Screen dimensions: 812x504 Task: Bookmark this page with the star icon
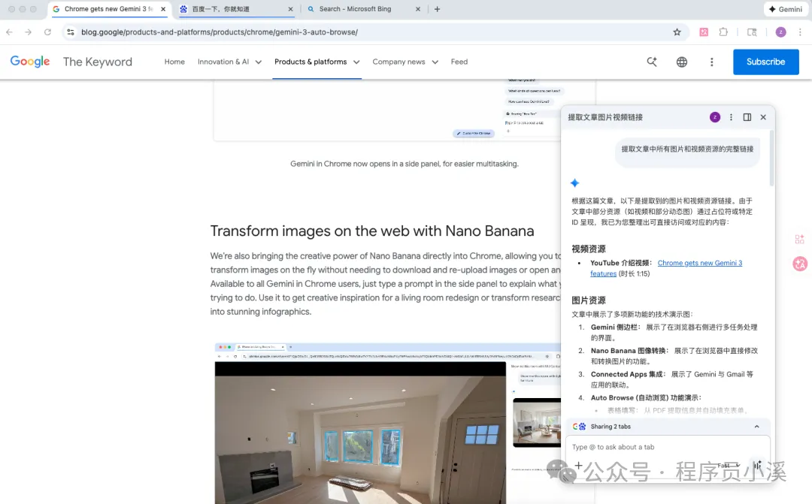(677, 32)
